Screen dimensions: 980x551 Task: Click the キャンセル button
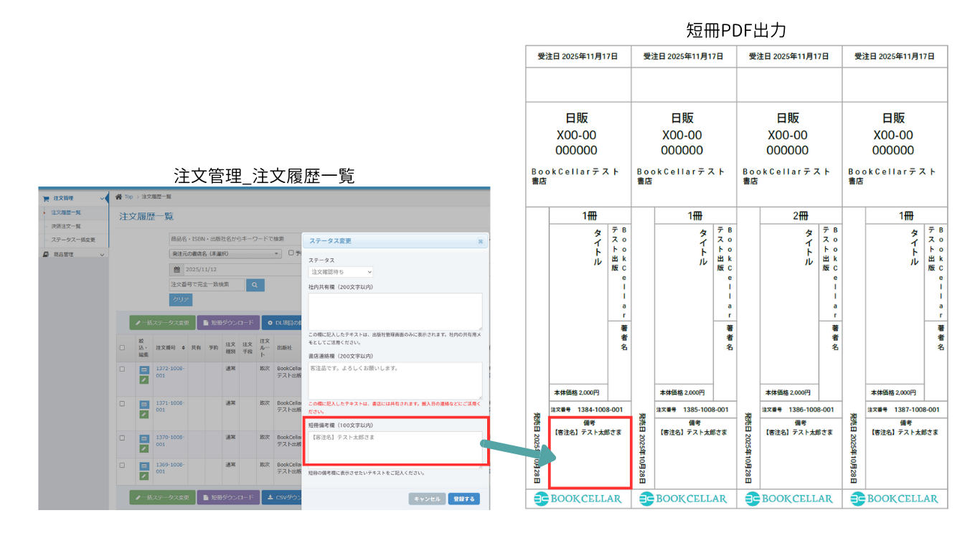427,499
